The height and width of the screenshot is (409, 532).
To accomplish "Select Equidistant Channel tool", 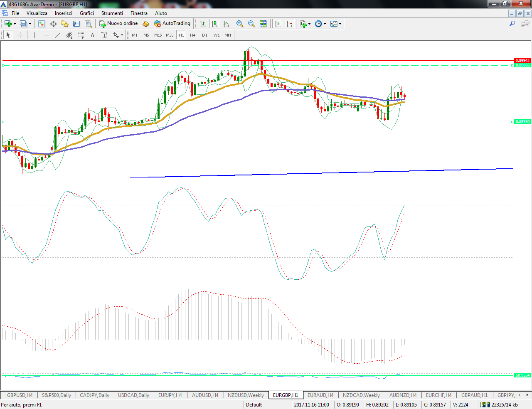I will [x=69, y=35].
